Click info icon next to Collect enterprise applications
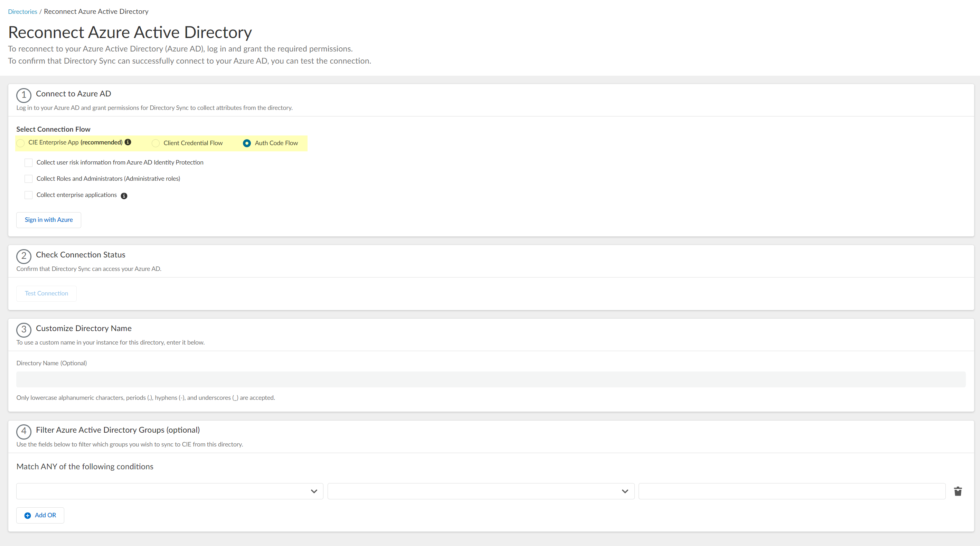 click(124, 196)
